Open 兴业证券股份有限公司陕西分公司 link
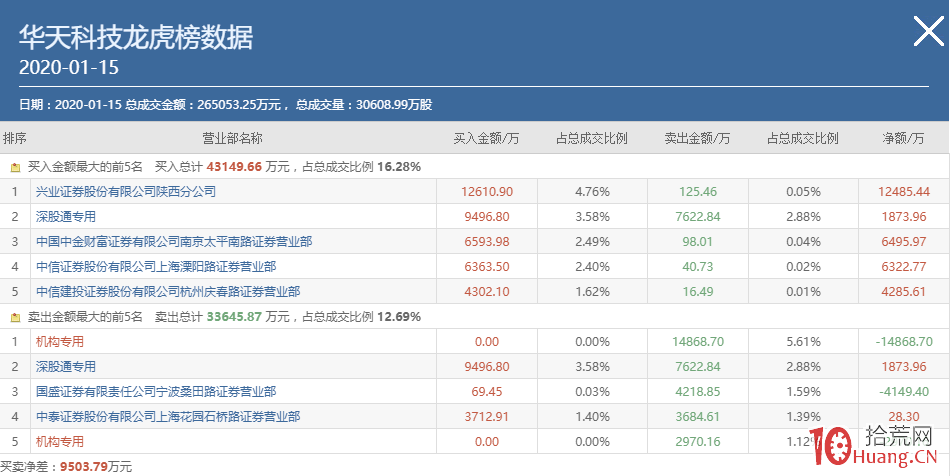Viewport: 951px width, 476px height. (126, 192)
